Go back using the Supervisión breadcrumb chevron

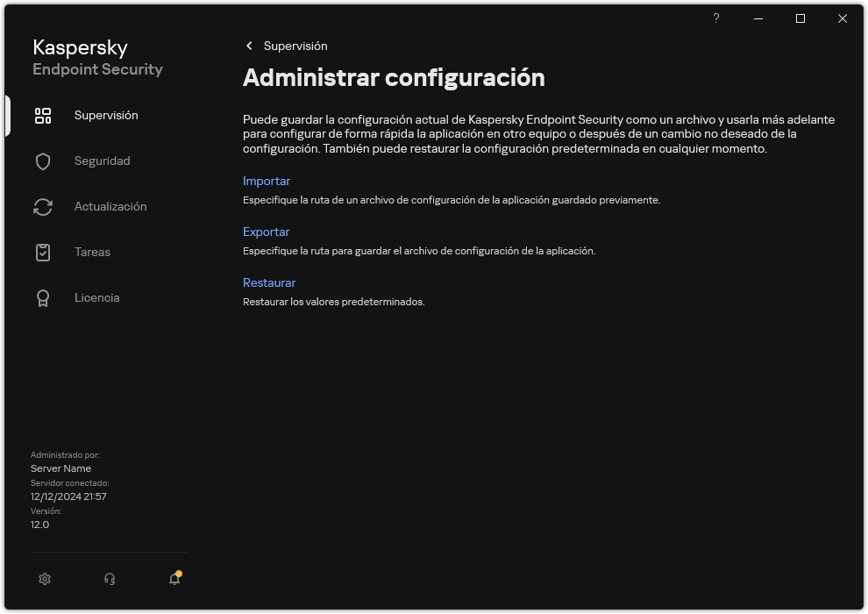click(x=249, y=46)
